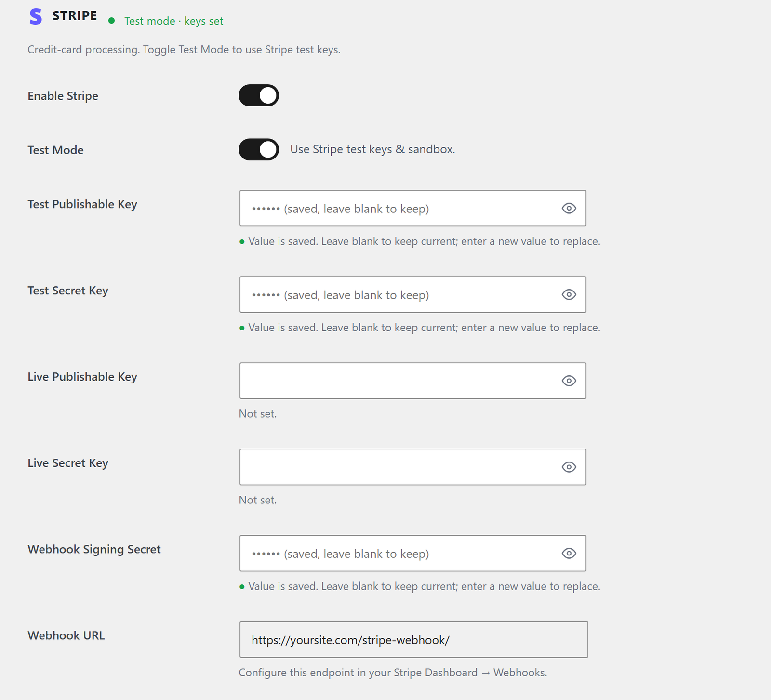This screenshot has height=700, width=771.
Task: Turn off the Test Mode toggle
Action: (x=259, y=149)
